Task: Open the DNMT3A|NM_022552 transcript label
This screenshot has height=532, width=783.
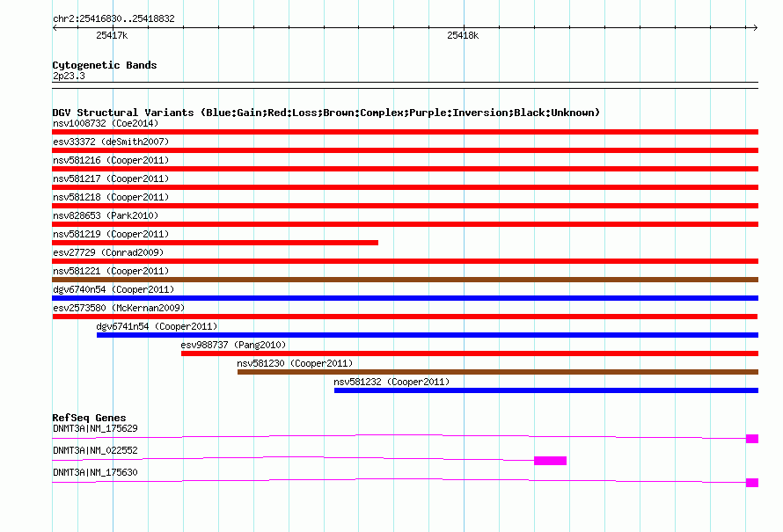Action: tap(95, 450)
